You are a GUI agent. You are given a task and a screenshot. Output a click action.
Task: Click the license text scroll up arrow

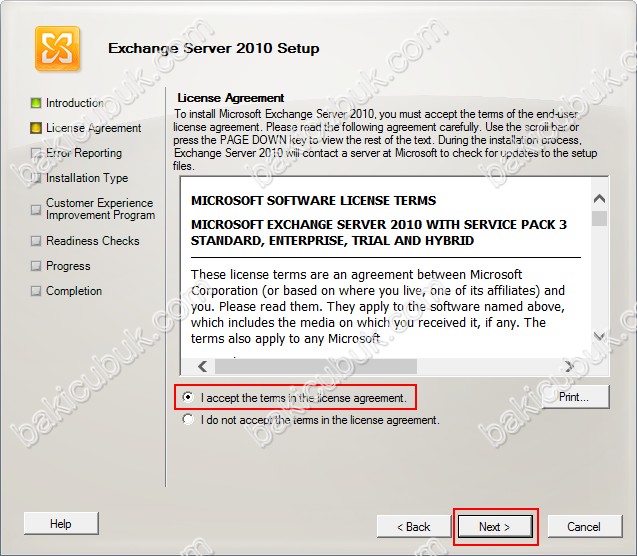coord(599,199)
